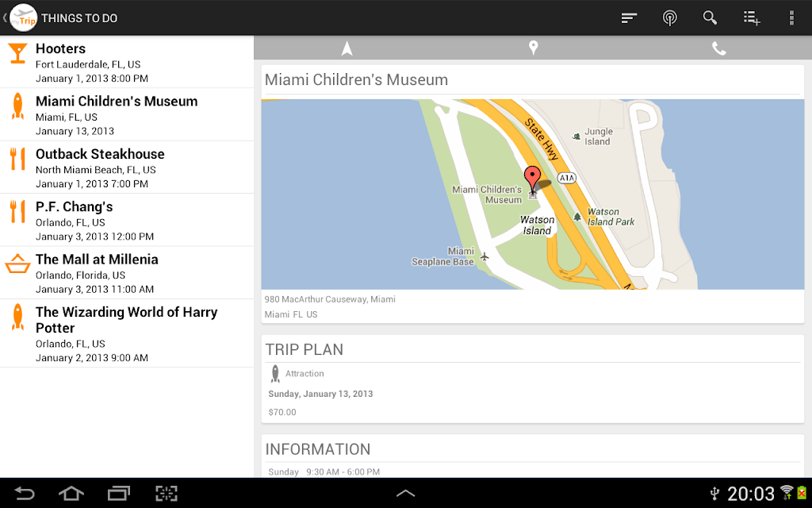Tap the navigation arrow tab
Viewport: 812px width, 508px height.
(x=347, y=48)
